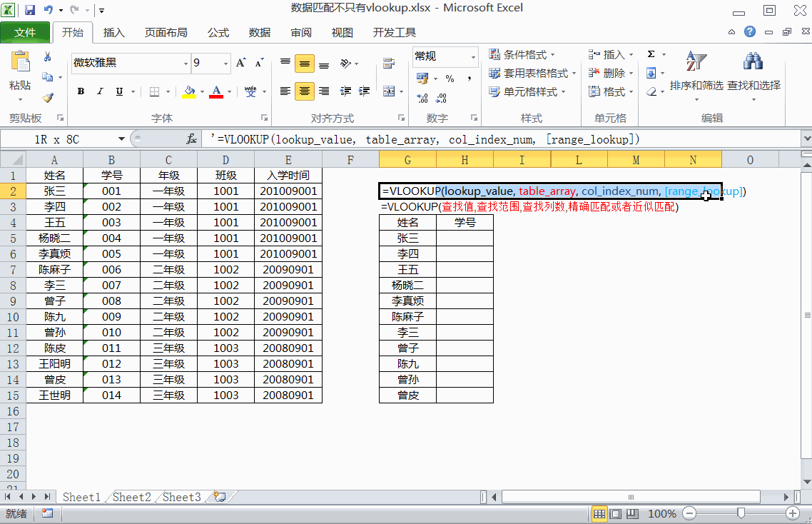Click the Borders icon
812x524 pixels.
coord(154,92)
